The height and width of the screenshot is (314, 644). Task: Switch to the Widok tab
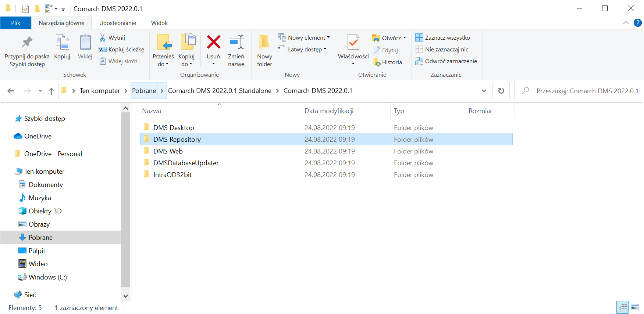[159, 23]
